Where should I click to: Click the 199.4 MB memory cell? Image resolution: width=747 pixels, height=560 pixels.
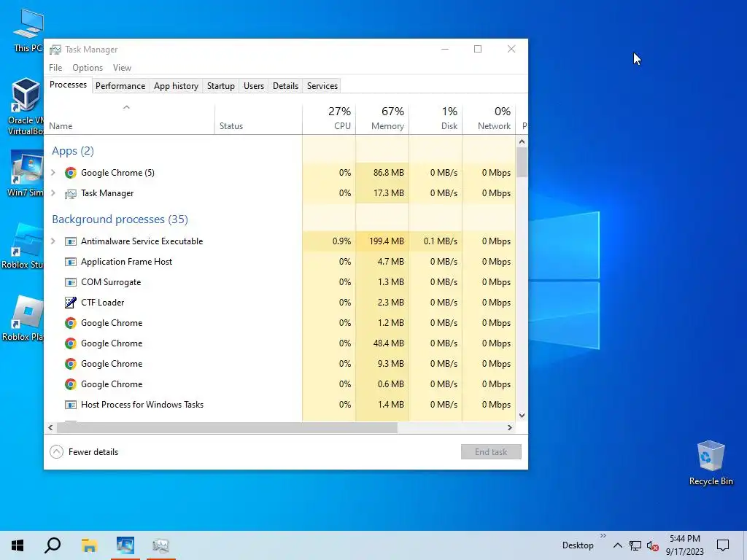[x=382, y=241]
